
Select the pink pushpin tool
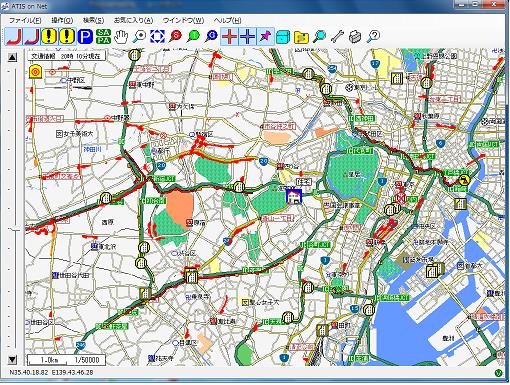pyautogui.click(x=265, y=36)
